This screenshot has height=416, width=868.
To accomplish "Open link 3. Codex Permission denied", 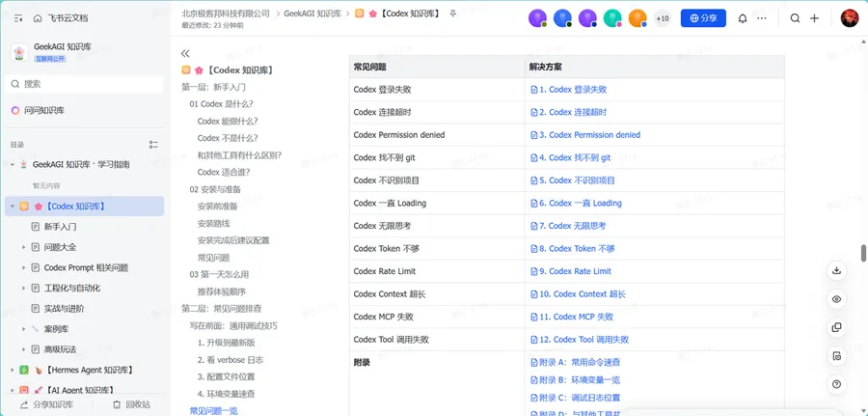I will [589, 134].
